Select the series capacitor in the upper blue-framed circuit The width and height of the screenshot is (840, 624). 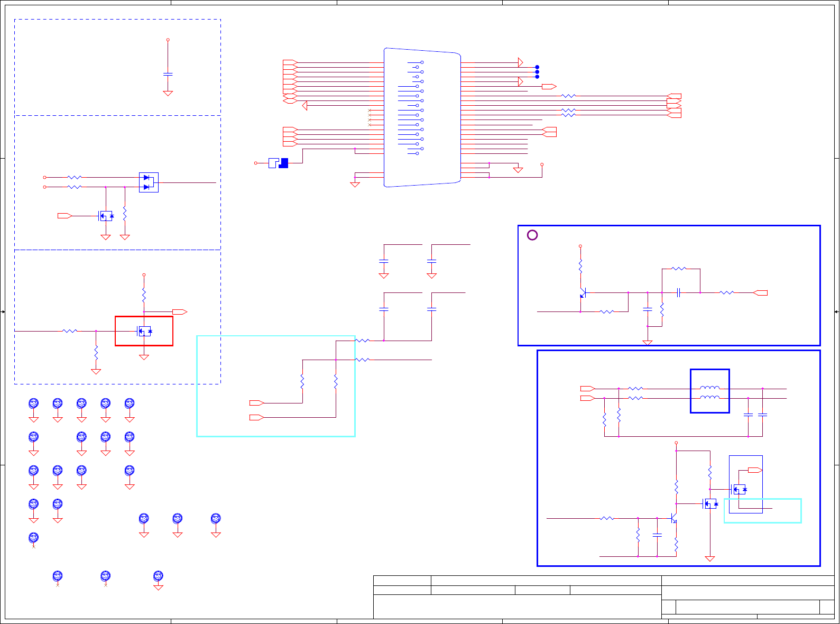[679, 292]
